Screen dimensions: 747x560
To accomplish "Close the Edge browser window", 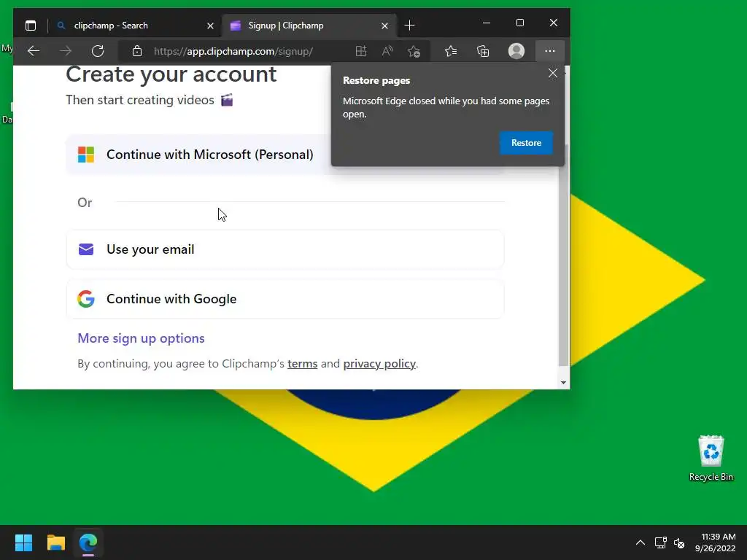I will pyautogui.click(x=553, y=23).
